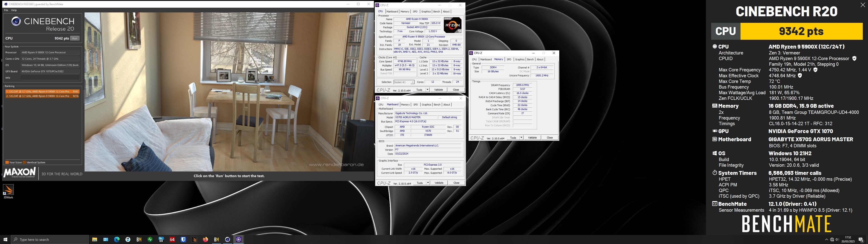
Task: Click Validate in CPU-Z Mainboard window
Action: [439, 183]
